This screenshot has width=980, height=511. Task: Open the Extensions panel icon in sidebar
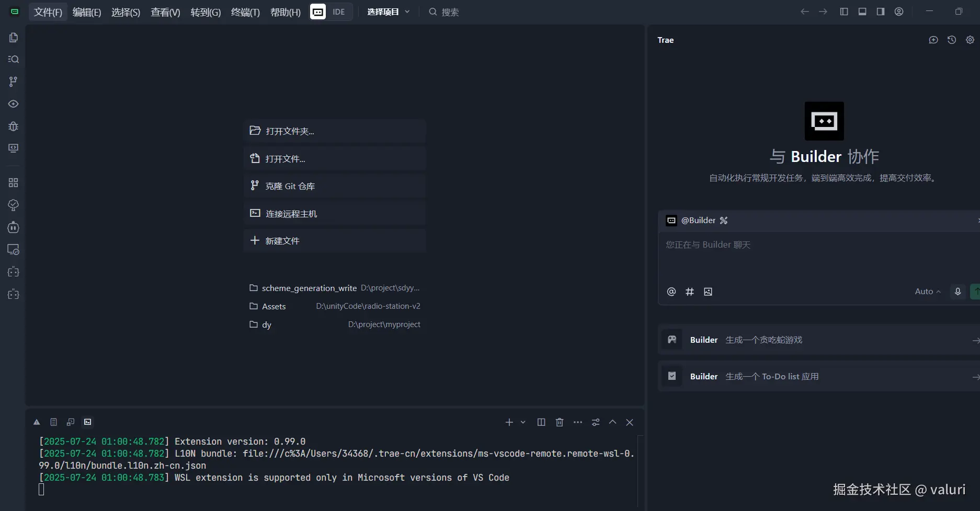point(13,182)
